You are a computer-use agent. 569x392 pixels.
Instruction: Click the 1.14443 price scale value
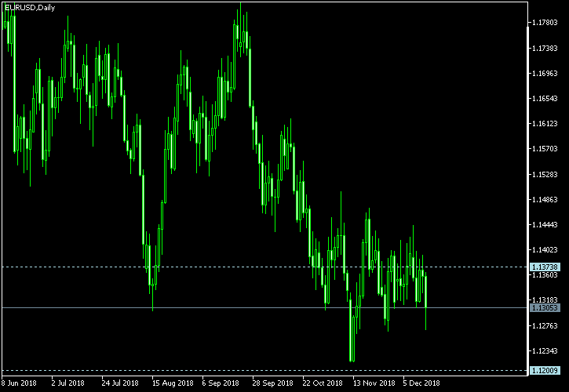click(x=545, y=225)
